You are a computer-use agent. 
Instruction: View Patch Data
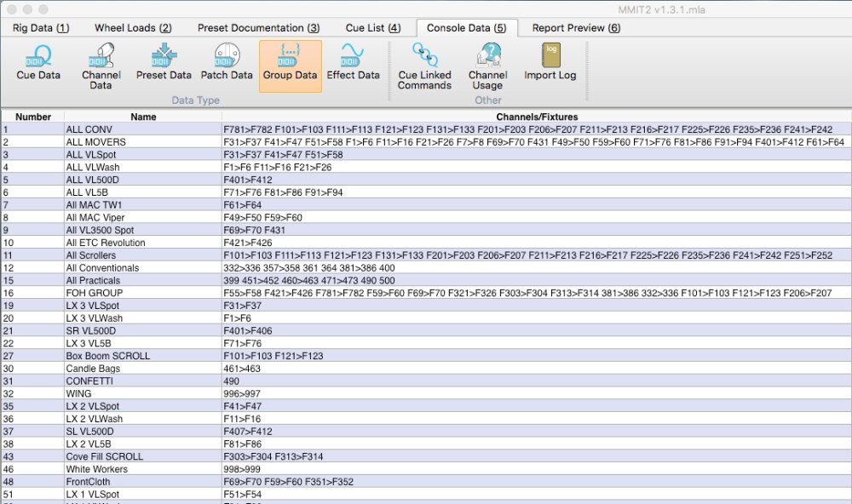[226, 64]
